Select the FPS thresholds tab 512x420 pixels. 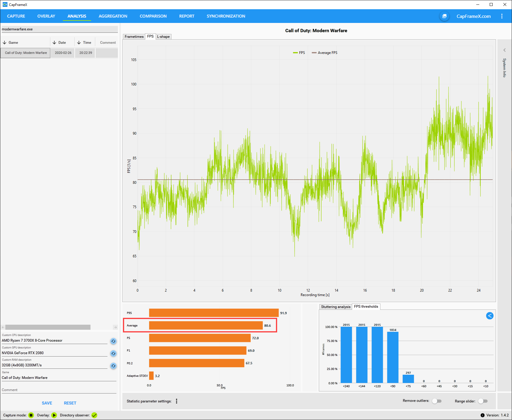366,307
